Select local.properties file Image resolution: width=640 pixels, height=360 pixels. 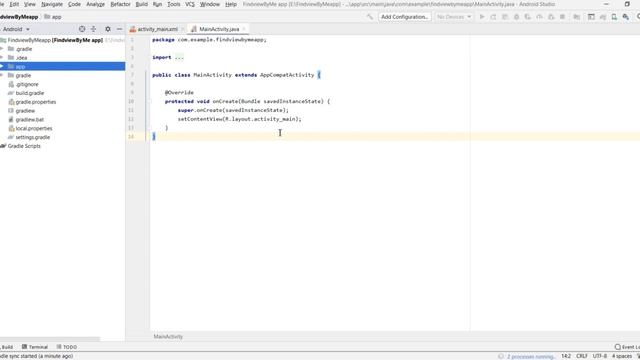click(x=34, y=128)
